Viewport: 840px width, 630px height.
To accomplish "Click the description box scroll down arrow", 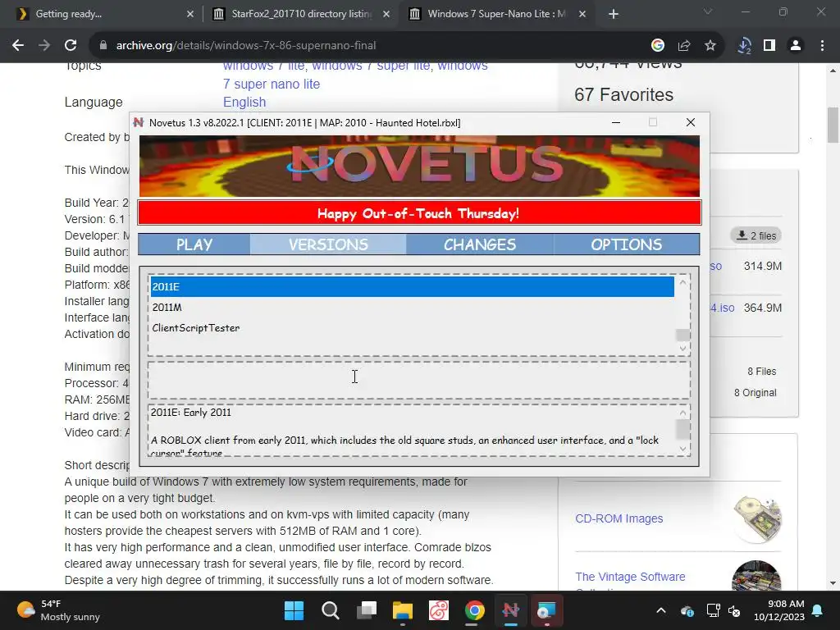I will pos(682,449).
